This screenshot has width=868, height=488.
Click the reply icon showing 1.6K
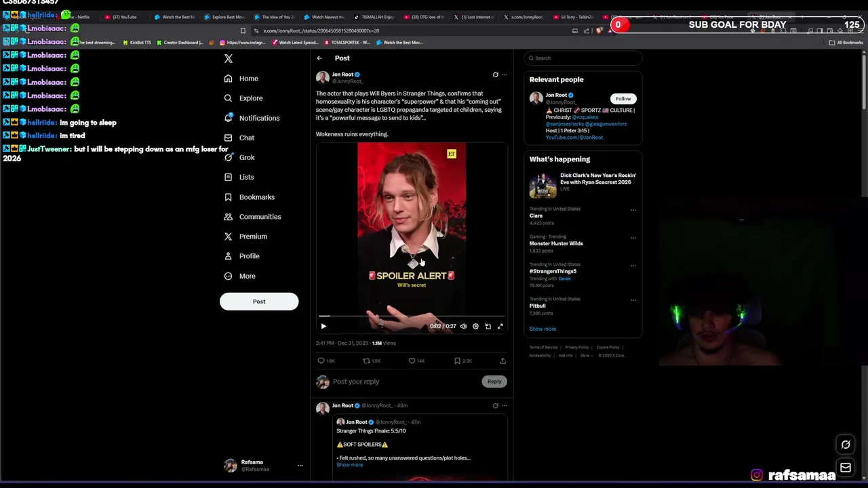pyautogui.click(x=321, y=361)
